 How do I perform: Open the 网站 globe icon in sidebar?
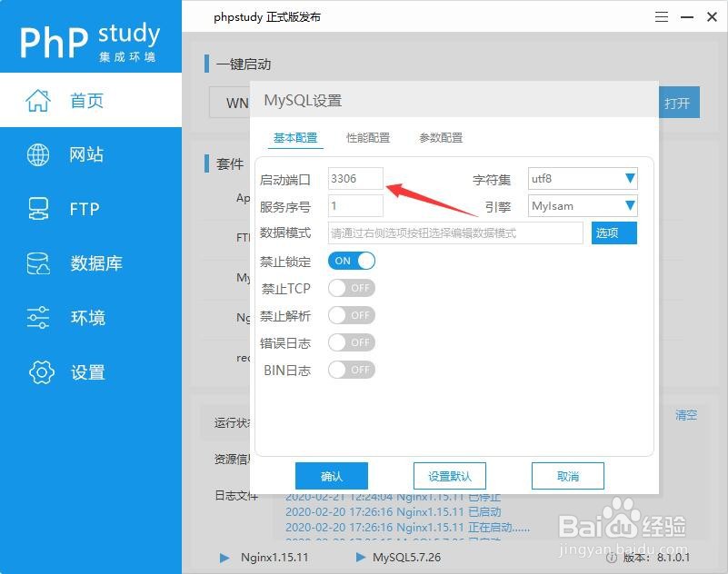pos(37,155)
